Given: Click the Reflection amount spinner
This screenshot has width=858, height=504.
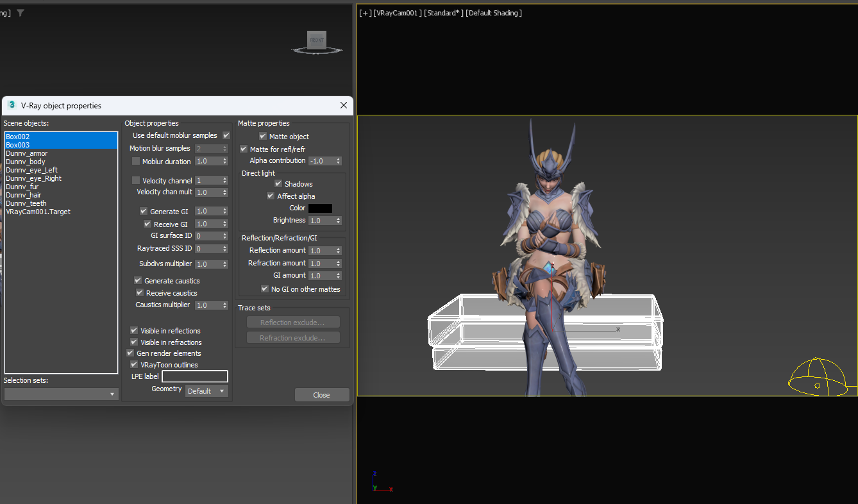Looking at the screenshot, I should (339, 251).
